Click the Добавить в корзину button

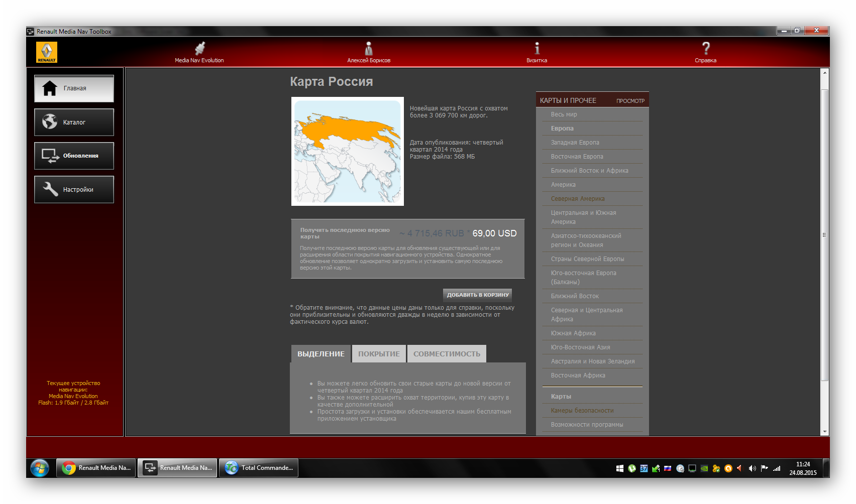(477, 295)
